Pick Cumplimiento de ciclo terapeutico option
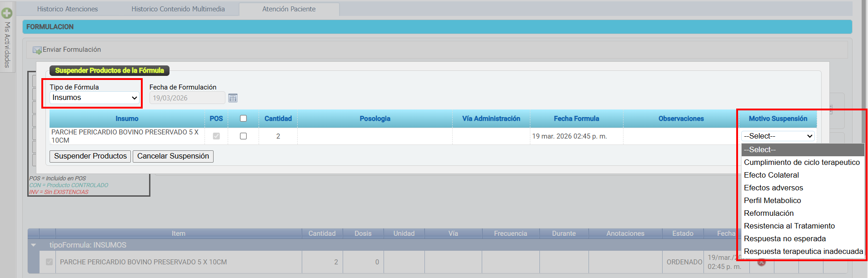 coord(801,163)
